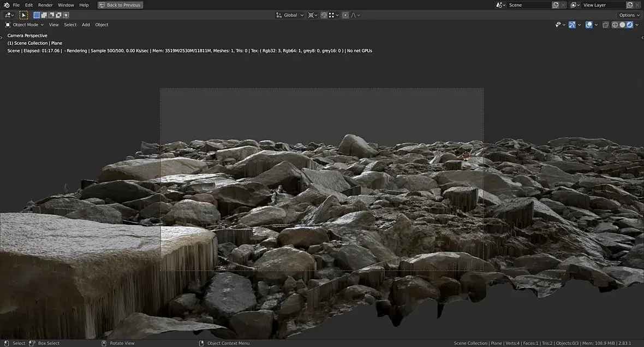
Task: Click the Scene name input field
Action: pyautogui.click(x=528, y=5)
